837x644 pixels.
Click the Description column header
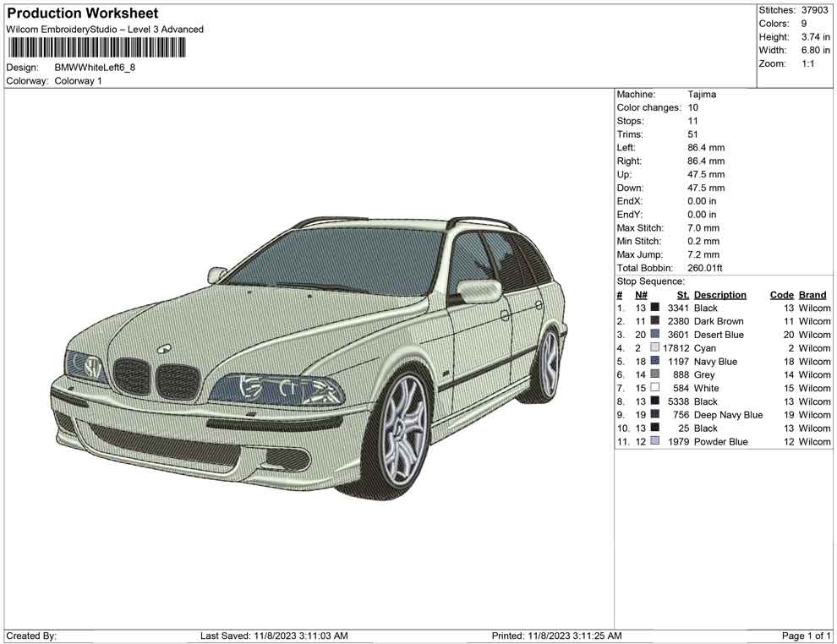coord(720,294)
